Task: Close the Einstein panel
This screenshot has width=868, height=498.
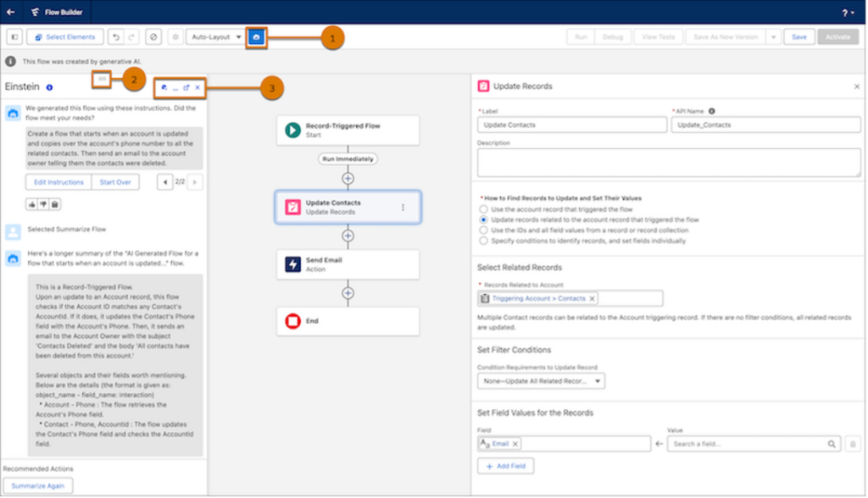Action: [198, 87]
